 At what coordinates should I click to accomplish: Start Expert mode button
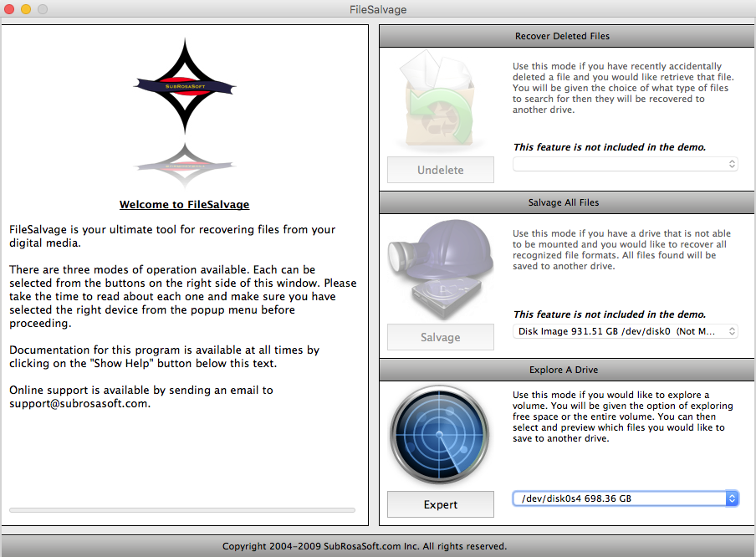click(440, 504)
